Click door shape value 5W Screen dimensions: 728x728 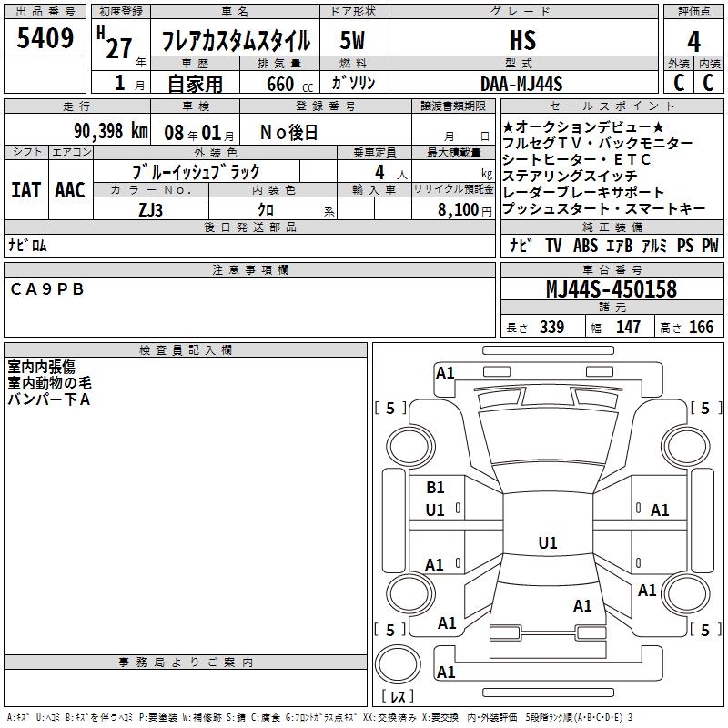pos(352,40)
